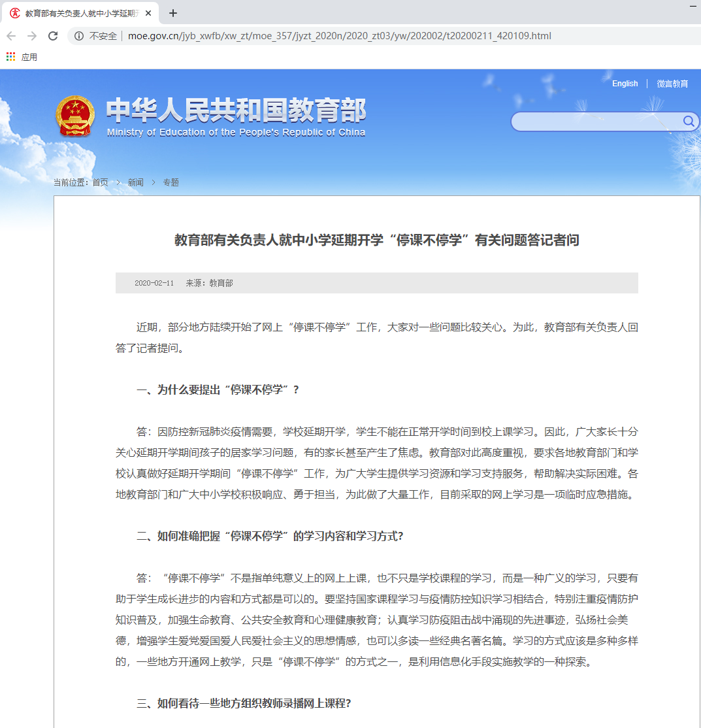Click the answer paragraph starting 答：因防控新冠肺炎
This screenshot has width=701, height=728.
(x=377, y=463)
